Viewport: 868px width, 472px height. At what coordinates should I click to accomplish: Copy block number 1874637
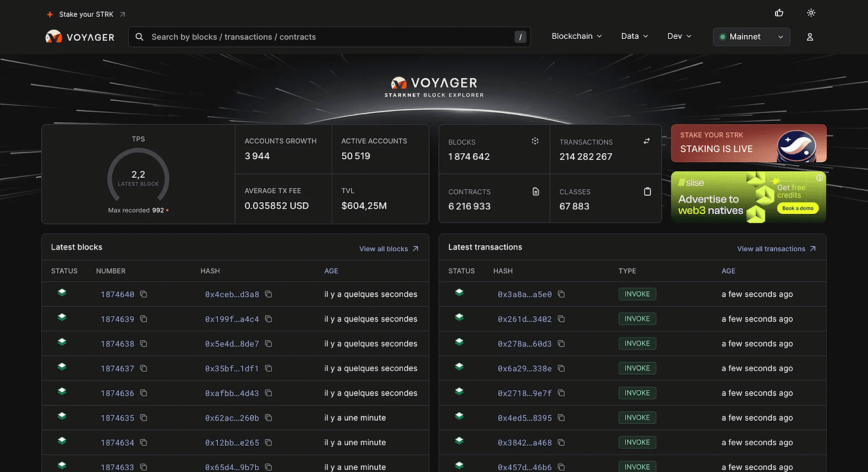click(x=144, y=368)
